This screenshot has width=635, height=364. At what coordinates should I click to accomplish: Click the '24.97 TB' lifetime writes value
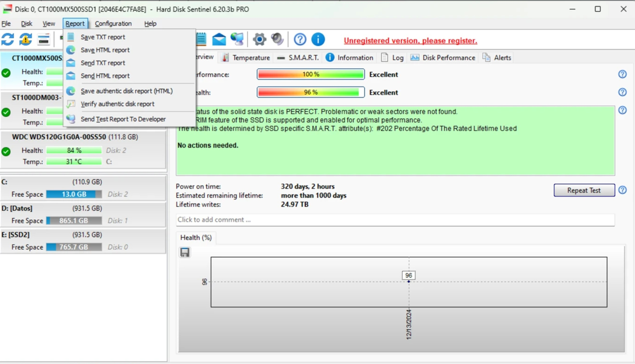(x=294, y=204)
